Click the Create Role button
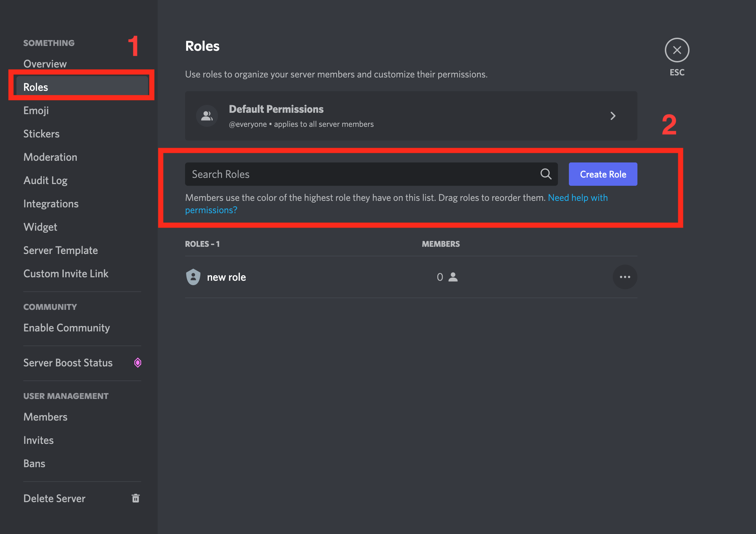The width and height of the screenshot is (756, 534). tap(603, 174)
